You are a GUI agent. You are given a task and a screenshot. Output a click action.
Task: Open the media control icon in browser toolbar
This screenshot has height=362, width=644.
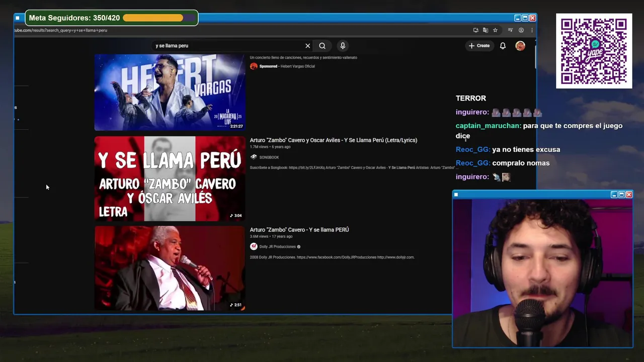(510, 30)
